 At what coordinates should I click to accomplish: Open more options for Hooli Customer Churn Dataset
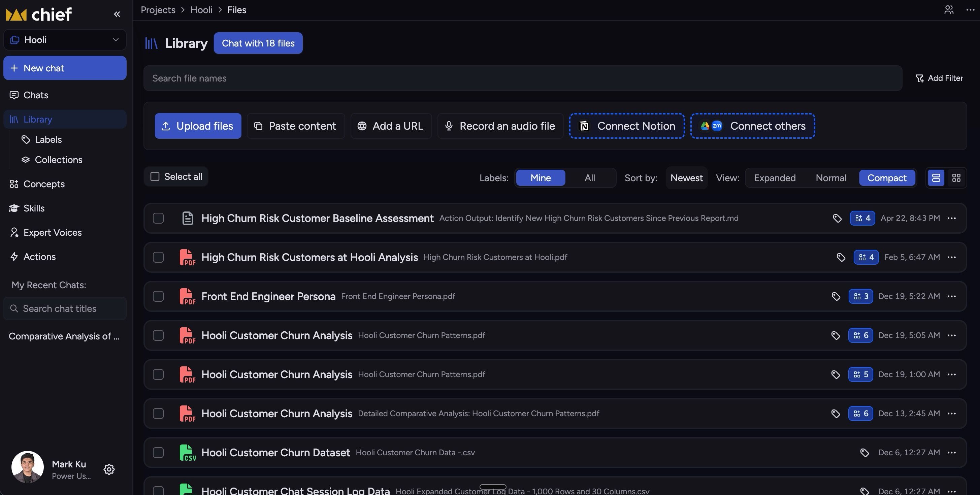tap(952, 453)
